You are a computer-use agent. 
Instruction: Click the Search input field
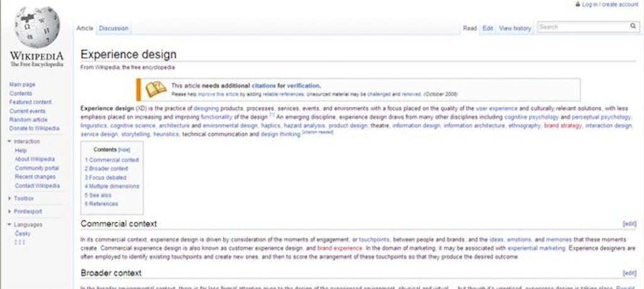click(x=582, y=27)
